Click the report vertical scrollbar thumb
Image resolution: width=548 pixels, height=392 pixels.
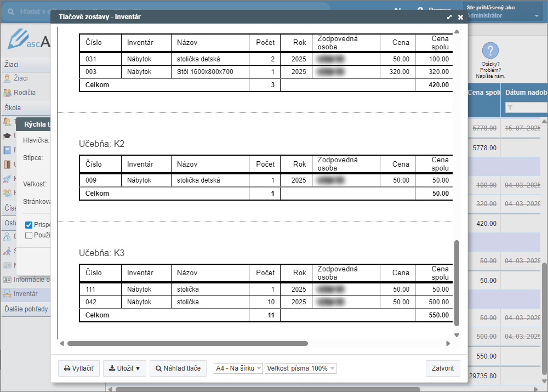point(456,282)
